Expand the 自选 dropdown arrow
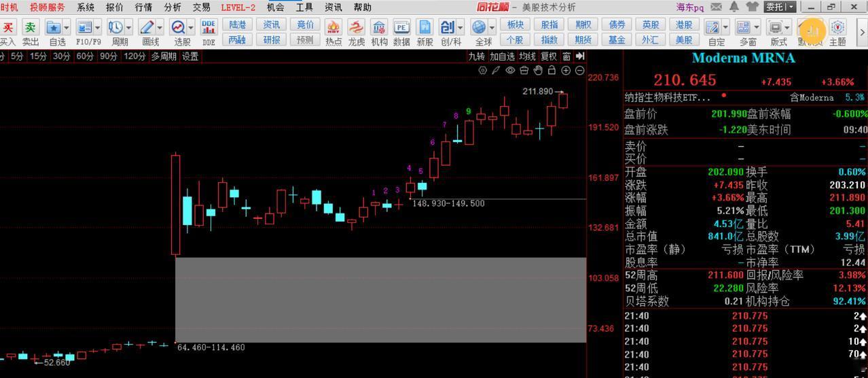Screen dimensions: 868x378 click(67, 28)
